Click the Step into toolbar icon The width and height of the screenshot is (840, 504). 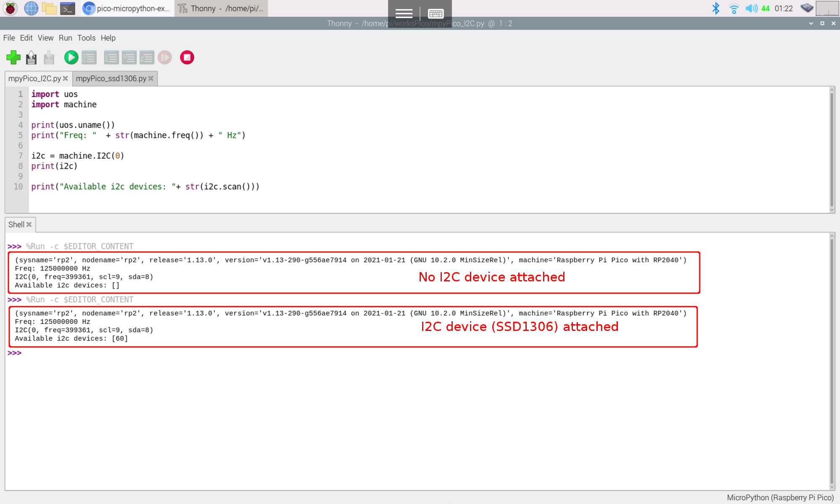tap(129, 58)
